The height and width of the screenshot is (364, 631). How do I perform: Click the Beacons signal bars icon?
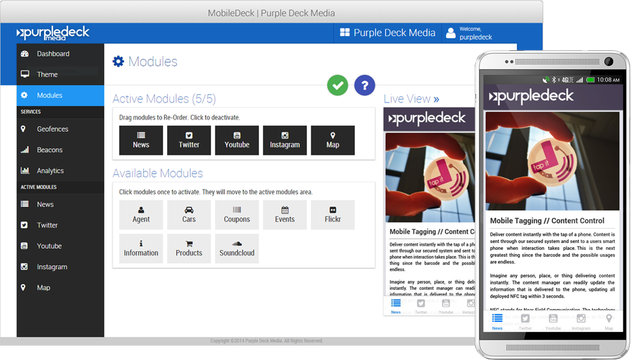(x=25, y=150)
